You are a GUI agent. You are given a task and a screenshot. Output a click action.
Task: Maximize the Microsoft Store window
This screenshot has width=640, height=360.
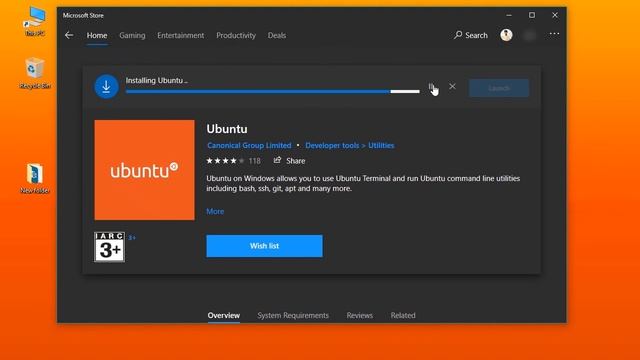coord(532,15)
